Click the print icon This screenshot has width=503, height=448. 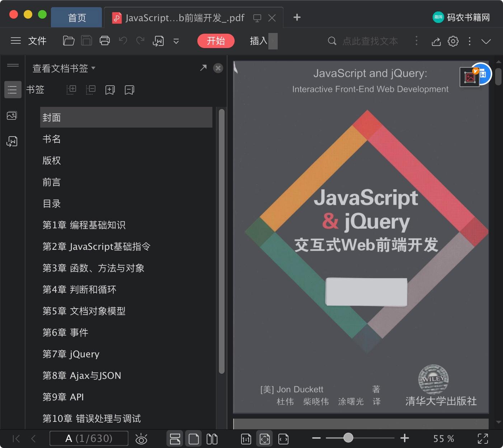coord(105,41)
